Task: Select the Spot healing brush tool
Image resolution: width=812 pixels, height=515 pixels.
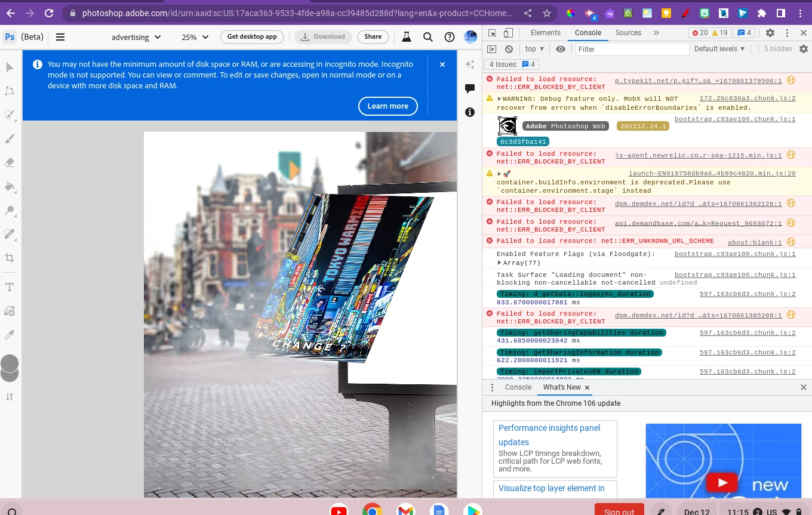Action: [x=10, y=234]
